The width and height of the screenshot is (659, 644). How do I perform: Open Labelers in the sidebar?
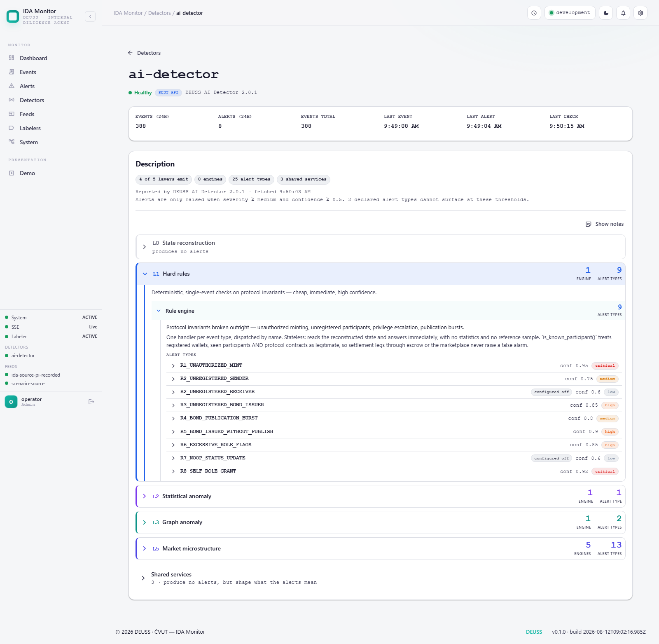click(x=51, y=128)
